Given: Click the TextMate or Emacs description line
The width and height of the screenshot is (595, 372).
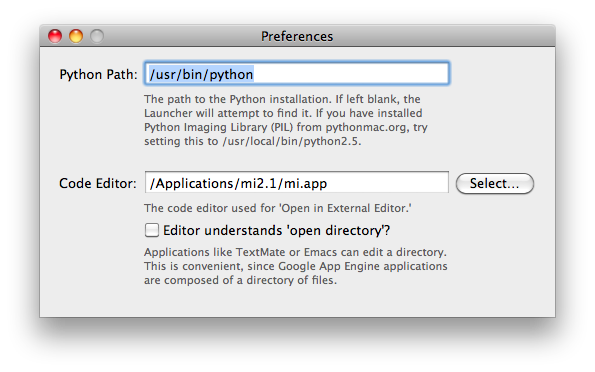Looking at the screenshot, I should tap(295, 252).
